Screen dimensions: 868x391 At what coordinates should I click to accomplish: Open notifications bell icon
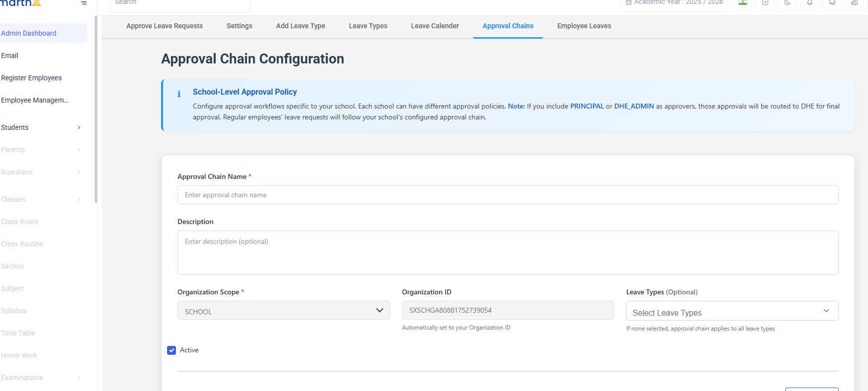coord(810,2)
